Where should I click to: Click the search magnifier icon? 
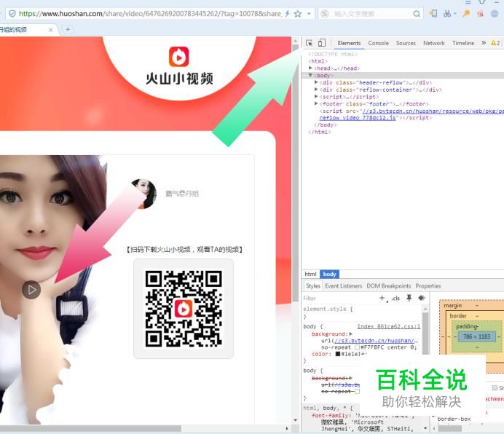click(x=417, y=14)
